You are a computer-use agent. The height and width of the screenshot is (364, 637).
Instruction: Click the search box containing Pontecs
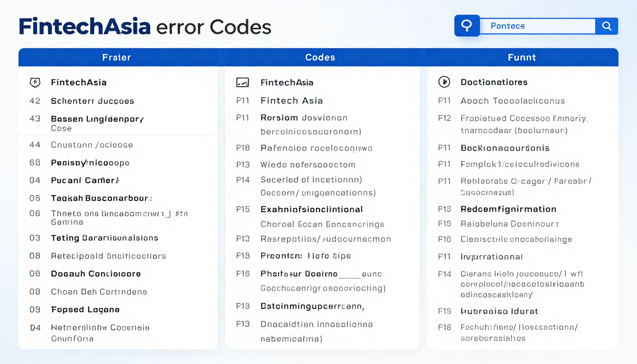tap(538, 26)
